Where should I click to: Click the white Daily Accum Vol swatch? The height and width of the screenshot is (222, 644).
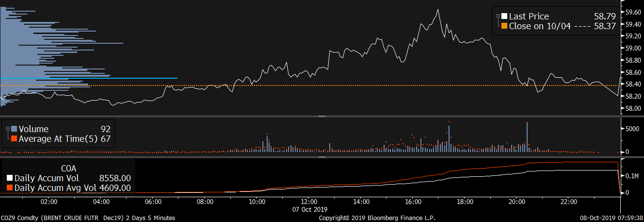(x=10, y=178)
